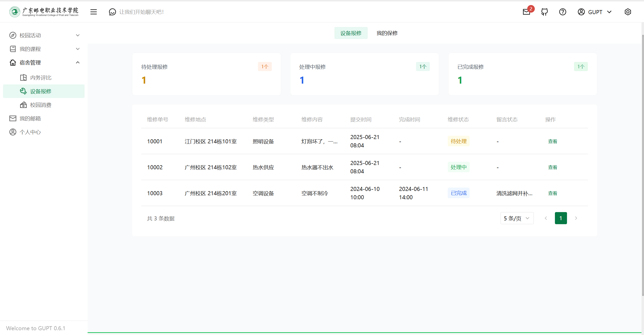The width and height of the screenshot is (644, 335).
Task: Open 我的邮箱 in sidebar
Action: coord(30,118)
